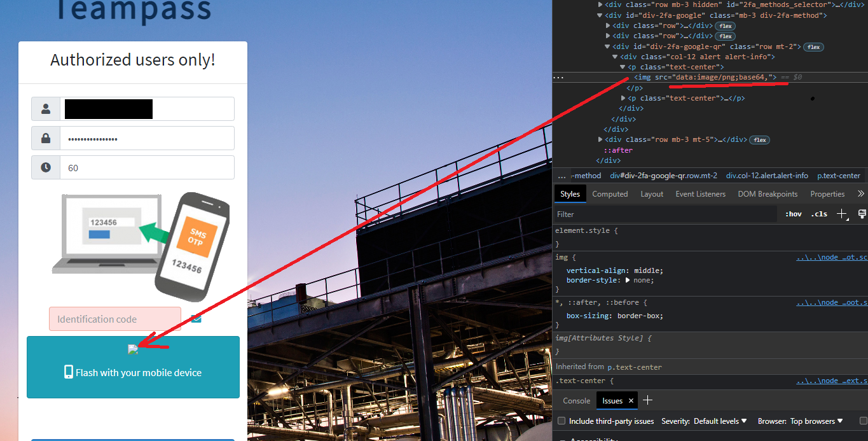Toggle the flex badge on div-2fa-google-qr
The height and width of the screenshot is (441, 868).
[x=813, y=46]
